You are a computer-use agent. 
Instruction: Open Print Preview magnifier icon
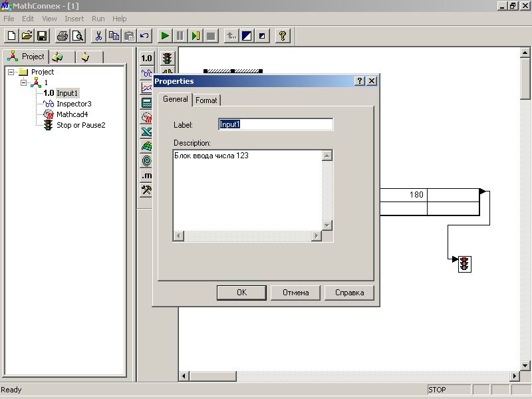pos(78,36)
